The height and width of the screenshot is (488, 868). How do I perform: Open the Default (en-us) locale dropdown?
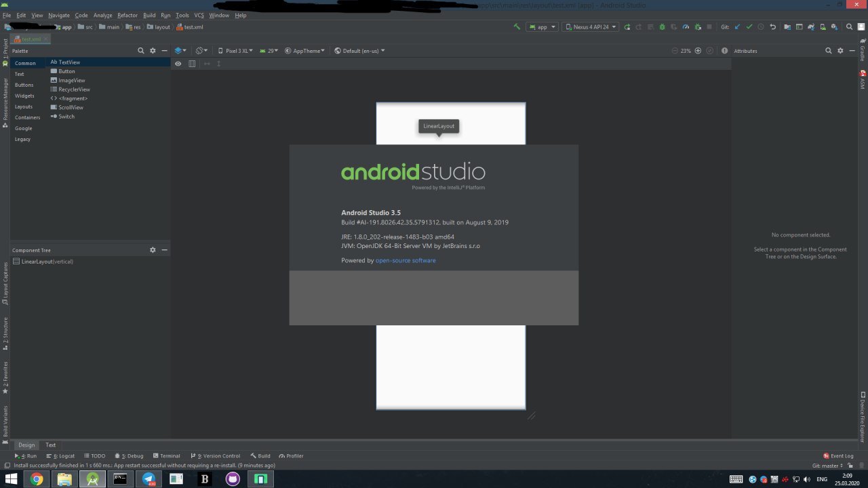tap(359, 51)
